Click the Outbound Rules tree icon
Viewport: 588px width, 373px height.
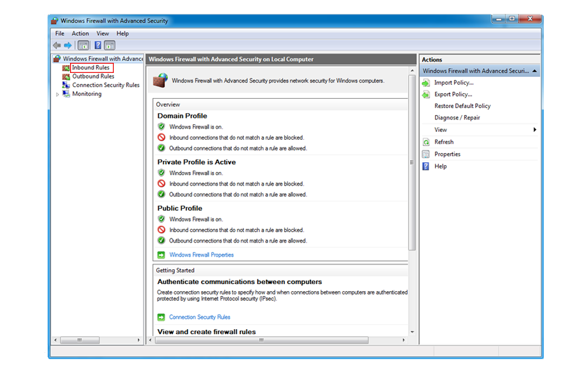(66, 76)
